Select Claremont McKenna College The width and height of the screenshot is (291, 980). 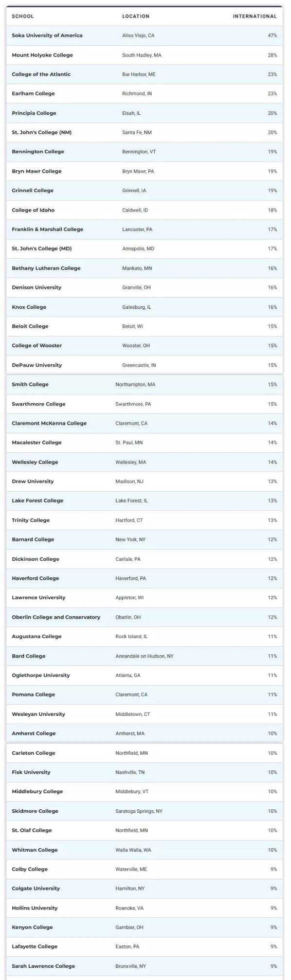pyautogui.click(x=49, y=423)
